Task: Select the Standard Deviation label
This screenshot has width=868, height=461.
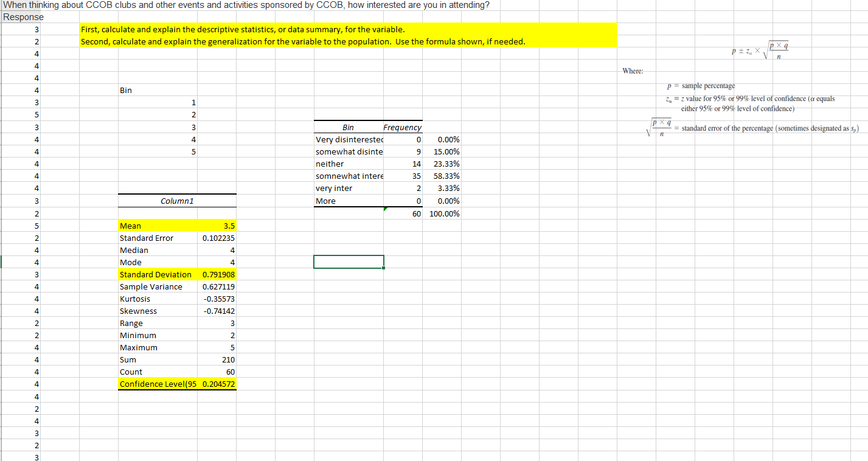Action: 157,274
